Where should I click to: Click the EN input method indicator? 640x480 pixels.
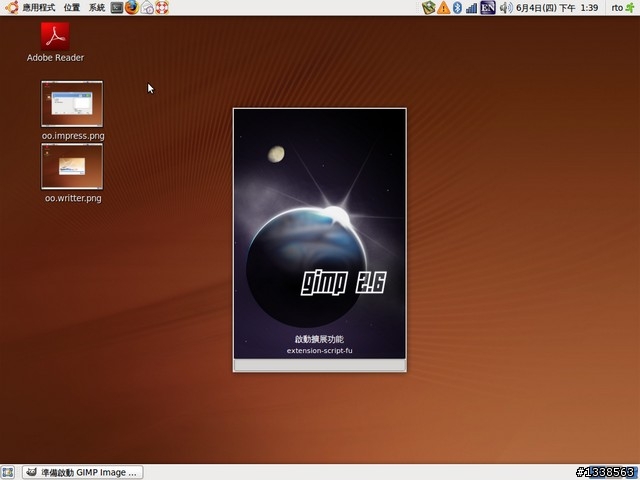(488, 7)
